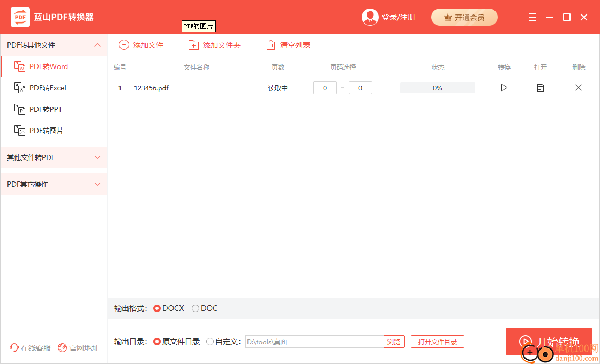Minimize the application window
Screen dimensions: 600x364
click(x=550, y=17)
